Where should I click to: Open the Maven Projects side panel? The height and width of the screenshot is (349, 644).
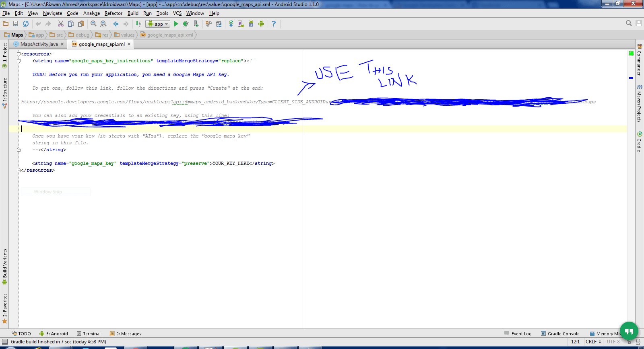tap(639, 103)
